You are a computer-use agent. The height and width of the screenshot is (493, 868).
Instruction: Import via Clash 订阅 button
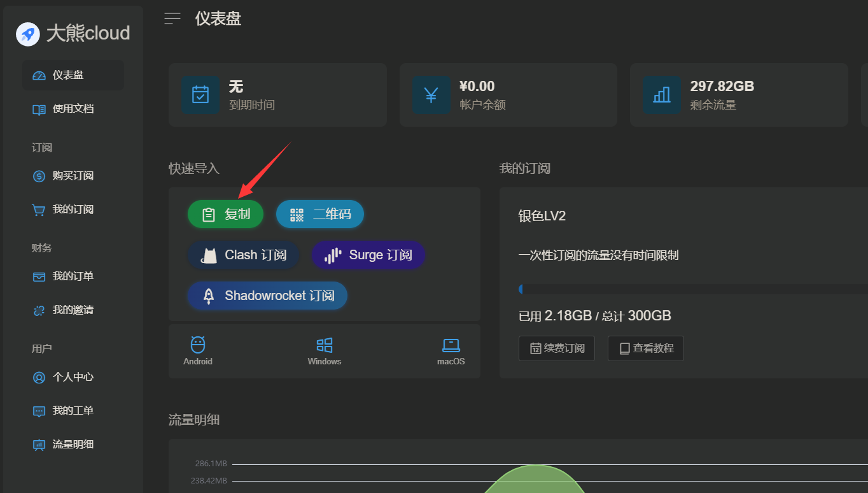pyautogui.click(x=243, y=255)
